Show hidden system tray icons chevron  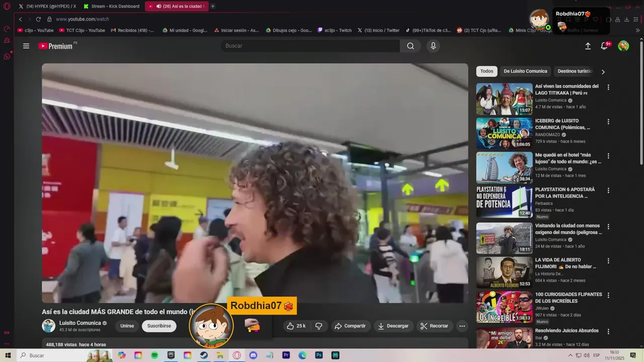click(x=570, y=355)
